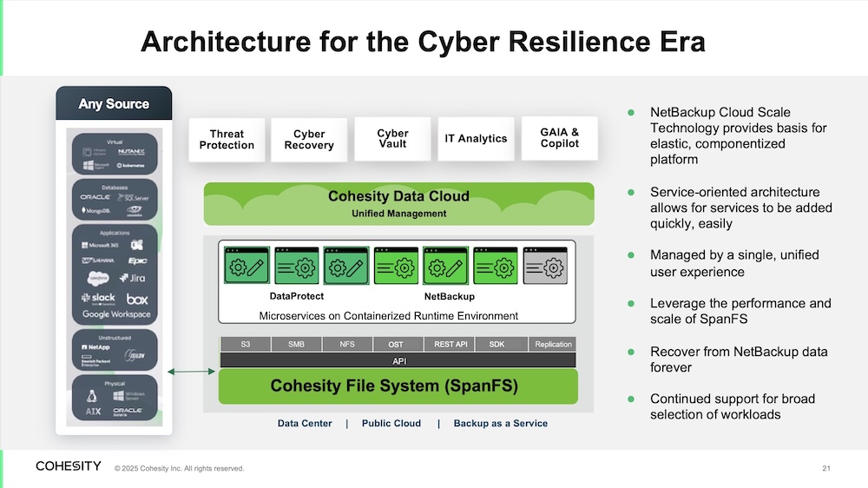Select the GAIA & Copilot box
The width and height of the screenshot is (868, 488).
(x=560, y=138)
